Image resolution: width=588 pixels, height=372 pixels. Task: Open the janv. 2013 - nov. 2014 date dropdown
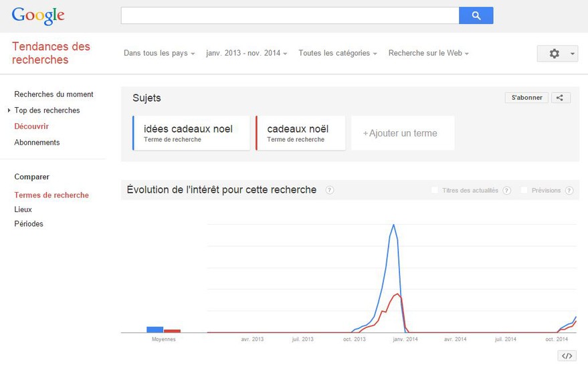(x=247, y=54)
